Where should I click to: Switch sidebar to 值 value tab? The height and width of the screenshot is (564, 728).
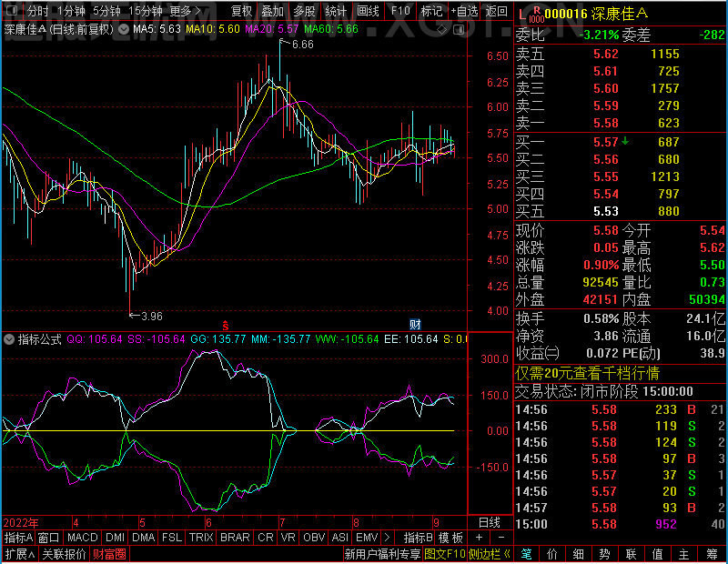click(657, 554)
